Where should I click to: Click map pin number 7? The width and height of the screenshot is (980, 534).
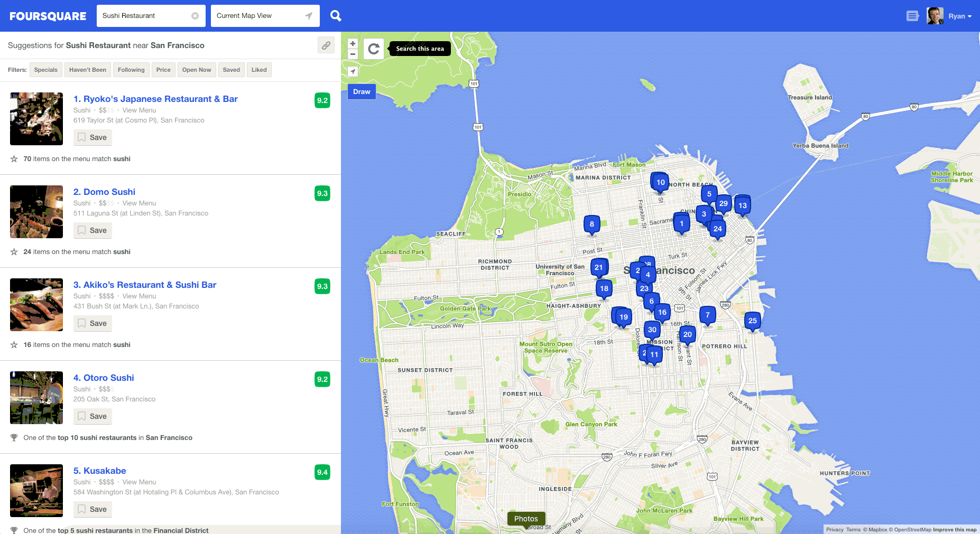pyautogui.click(x=708, y=315)
